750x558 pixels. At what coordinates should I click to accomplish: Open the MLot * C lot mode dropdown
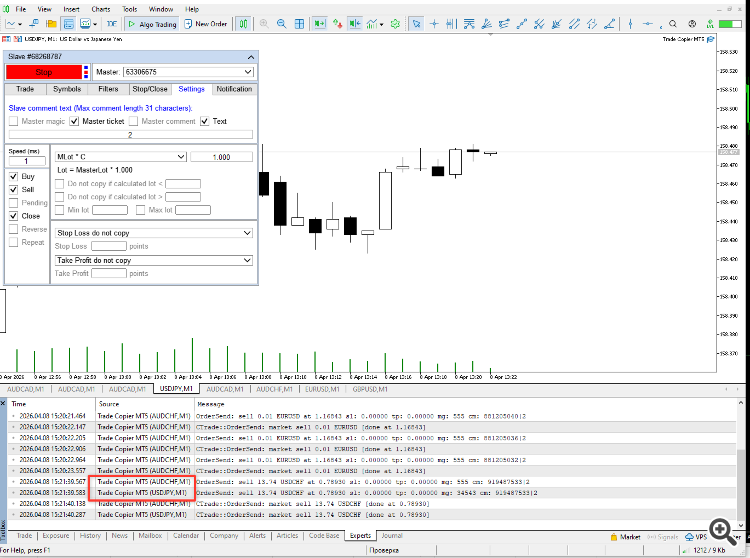[x=121, y=156]
